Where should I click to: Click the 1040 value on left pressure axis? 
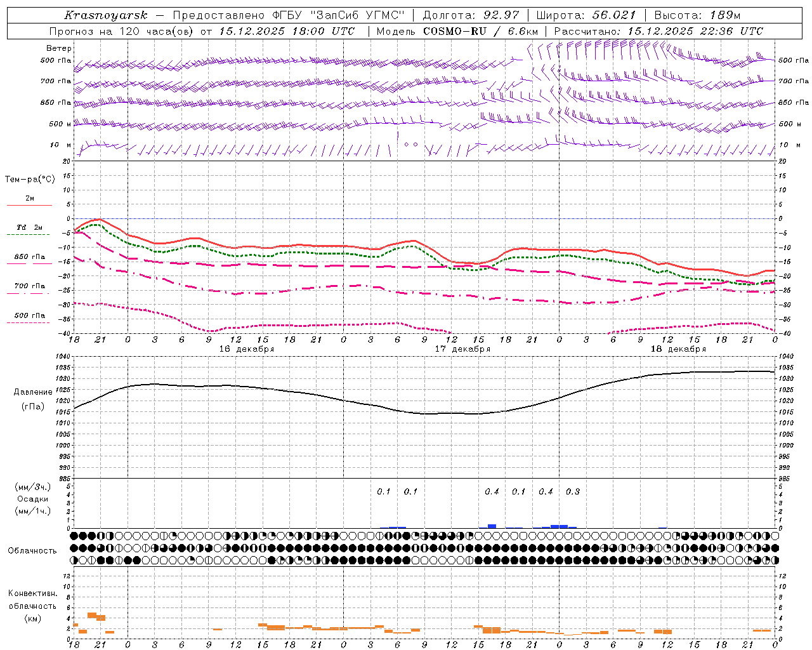(x=64, y=357)
